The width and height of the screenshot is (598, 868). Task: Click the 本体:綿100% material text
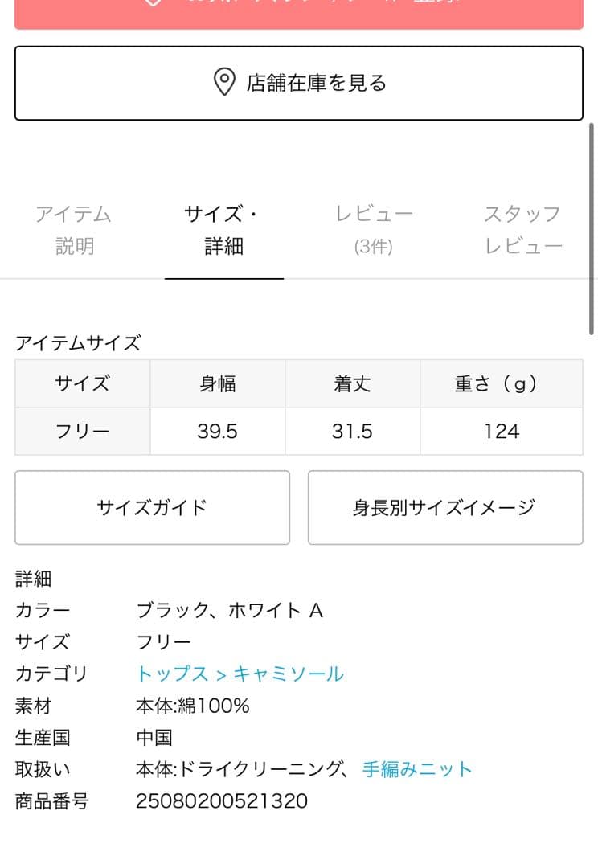[x=193, y=706]
